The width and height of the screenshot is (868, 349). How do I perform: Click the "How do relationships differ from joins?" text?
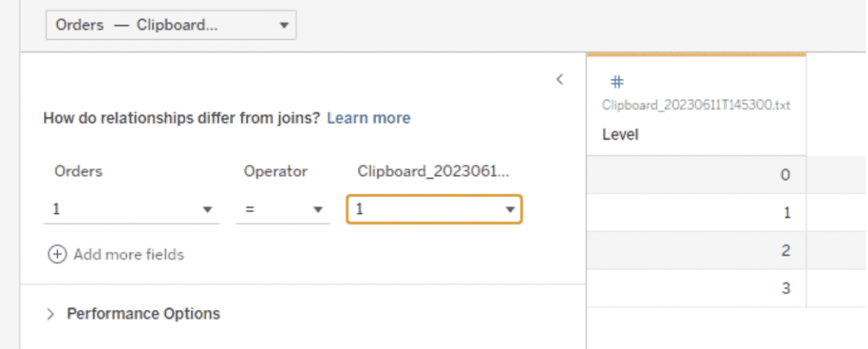click(x=181, y=118)
